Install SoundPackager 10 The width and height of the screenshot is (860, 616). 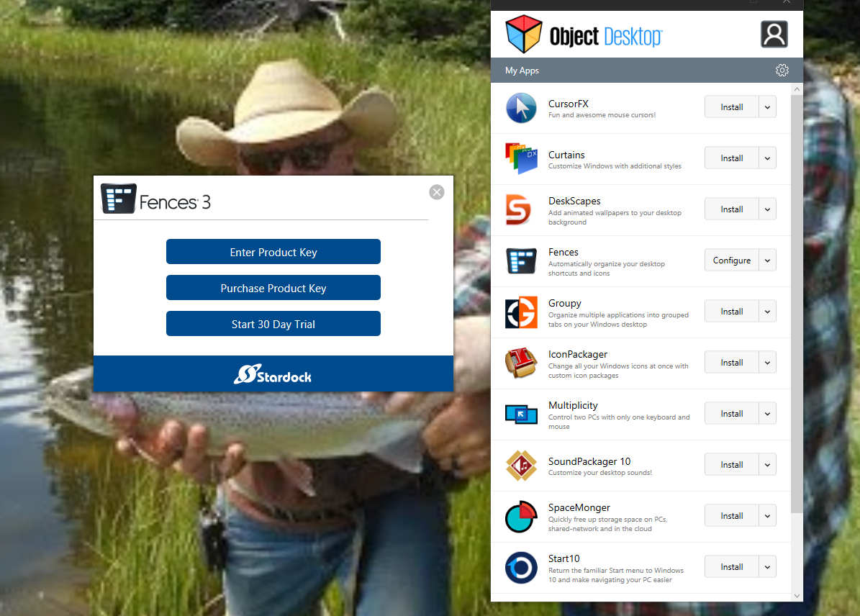click(x=732, y=464)
